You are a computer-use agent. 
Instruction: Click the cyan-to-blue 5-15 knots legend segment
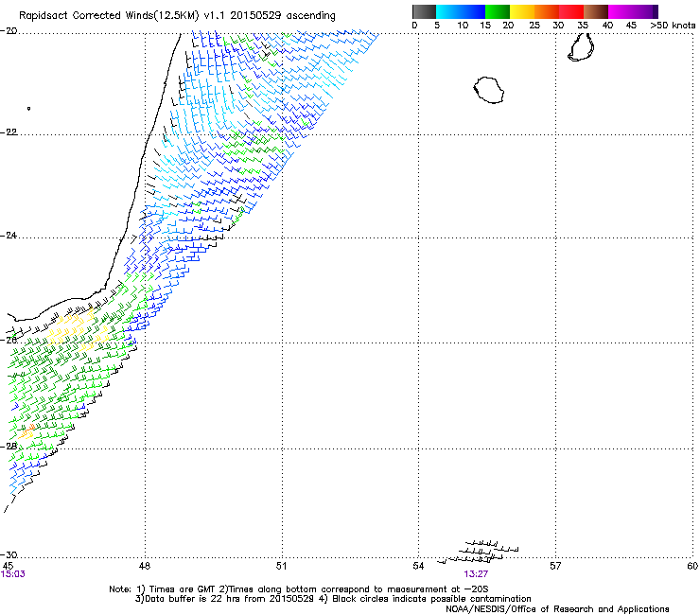click(461, 11)
